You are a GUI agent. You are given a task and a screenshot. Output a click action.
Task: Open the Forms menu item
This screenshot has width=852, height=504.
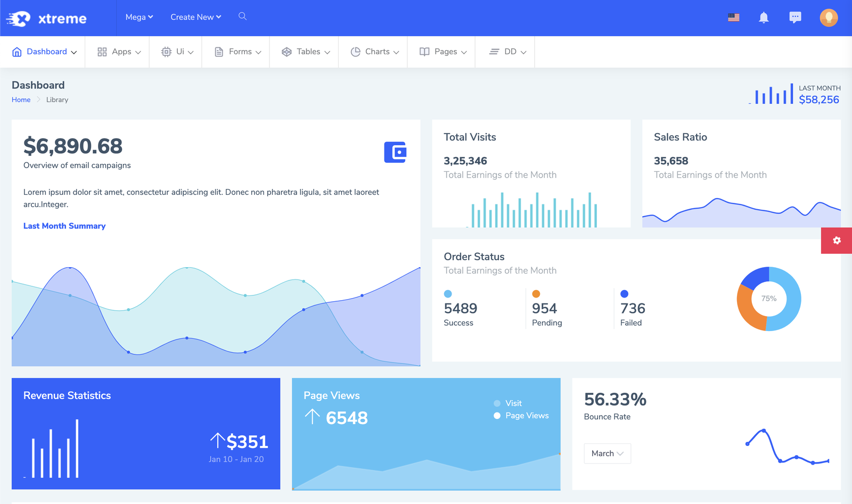(x=236, y=52)
